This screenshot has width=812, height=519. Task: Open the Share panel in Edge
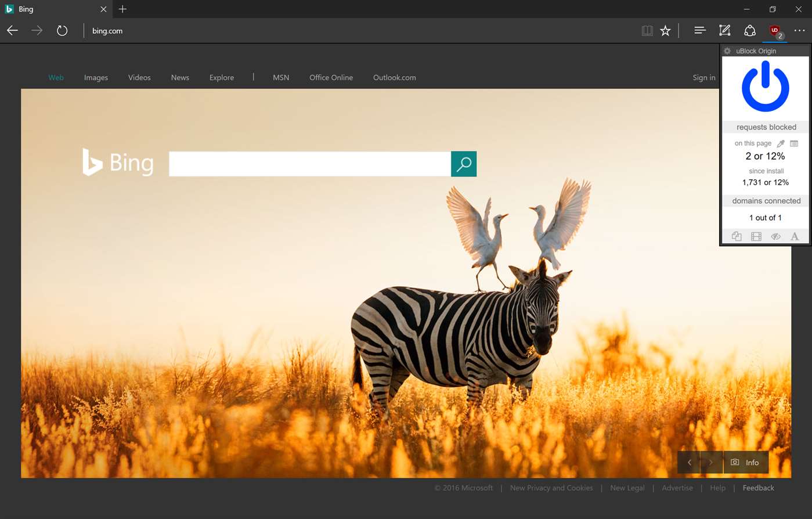pyautogui.click(x=750, y=30)
